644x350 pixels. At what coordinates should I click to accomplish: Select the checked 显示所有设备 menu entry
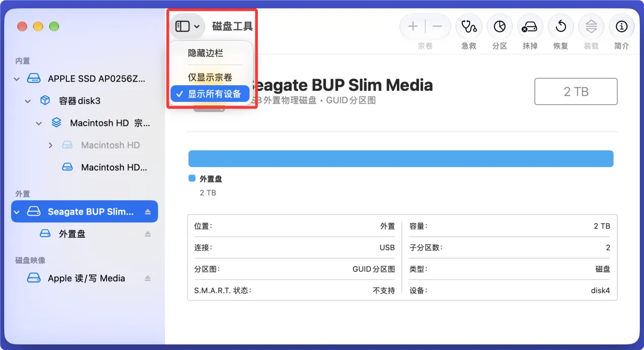(210, 94)
